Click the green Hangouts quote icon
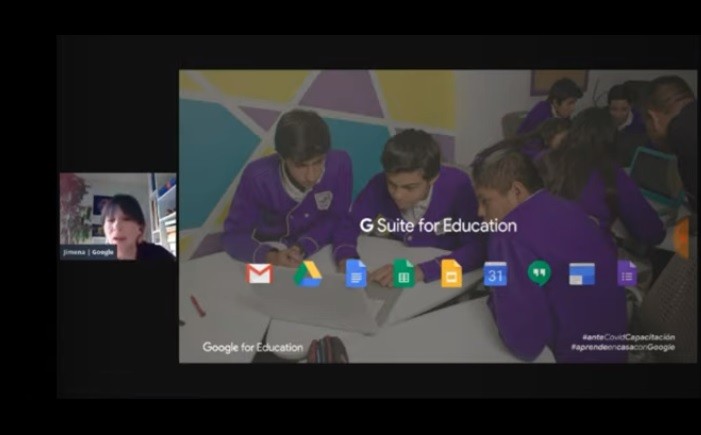 point(539,273)
